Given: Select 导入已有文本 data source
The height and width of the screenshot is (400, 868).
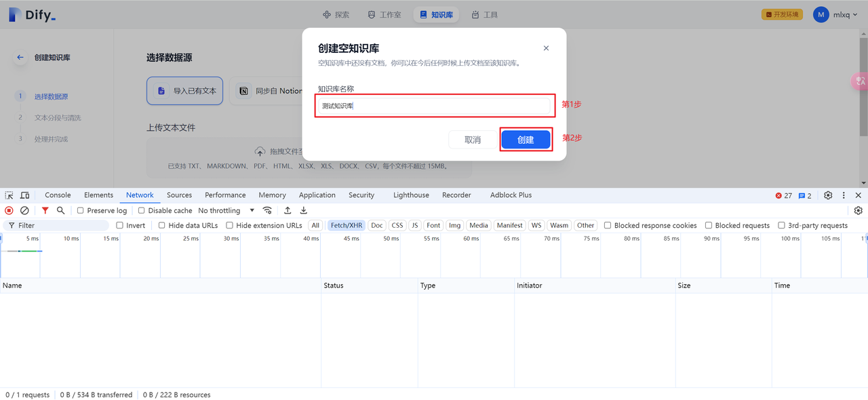Looking at the screenshot, I should 185,91.
